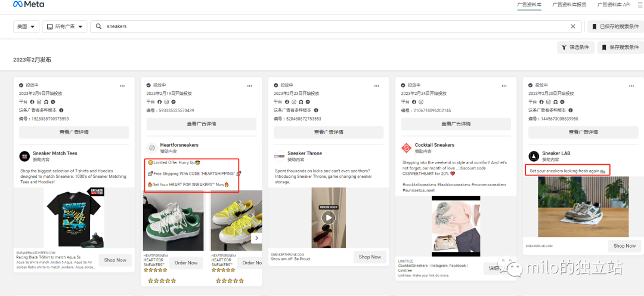The width and height of the screenshot is (644, 296).
Task: Open the 所有广告 ad category dropdown
Action: (65, 27)
